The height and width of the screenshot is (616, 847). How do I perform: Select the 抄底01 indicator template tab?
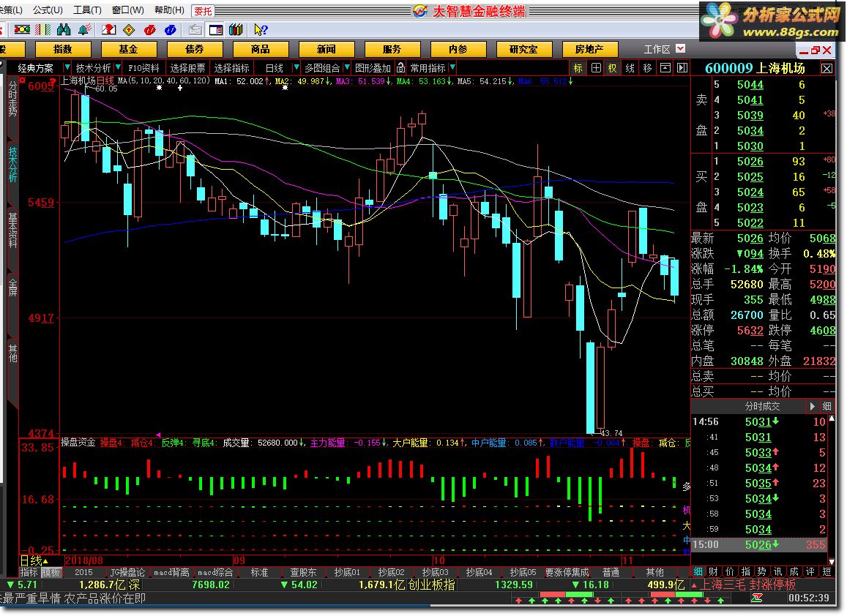(347, 571)
